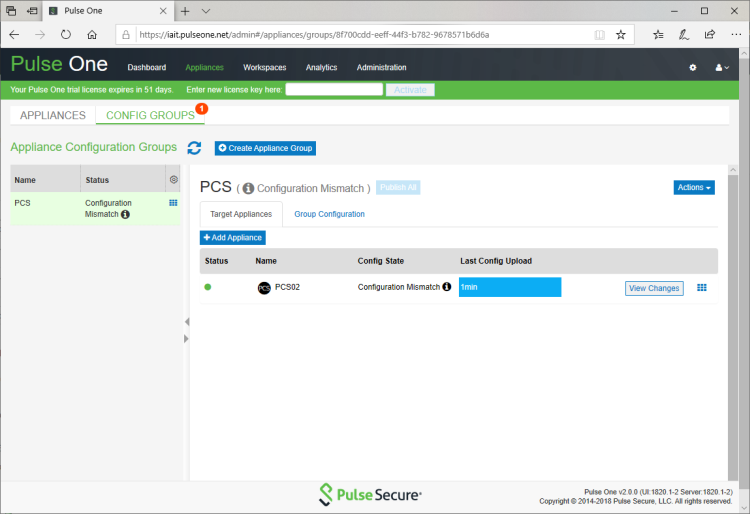Click the browser refresh button

[x=66, y=34]
